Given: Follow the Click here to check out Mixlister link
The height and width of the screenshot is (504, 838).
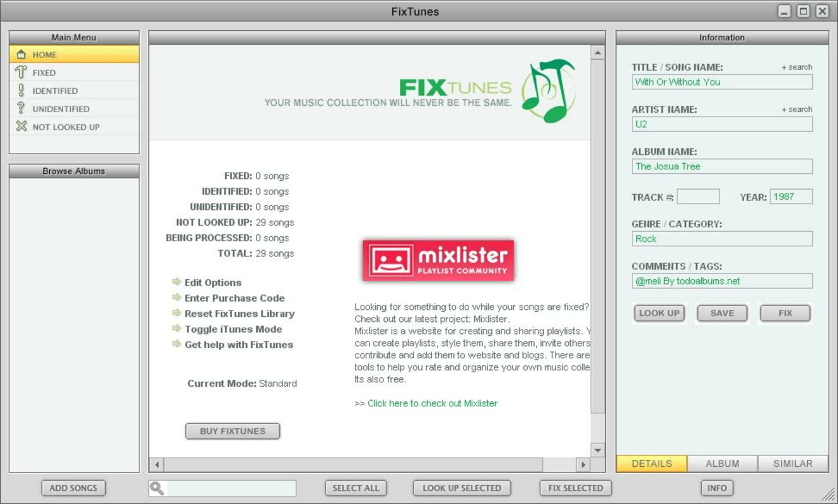Looking at the screenshot, I should 433,403.
